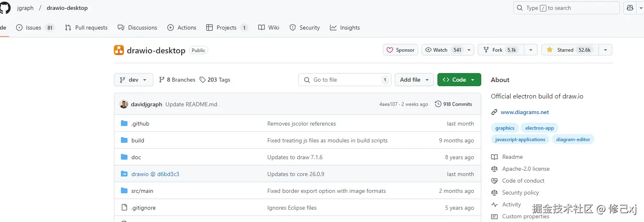Click the GitHub logo icon
The height and width of the screenshot is (222, 644).
(x=5, y=8)
